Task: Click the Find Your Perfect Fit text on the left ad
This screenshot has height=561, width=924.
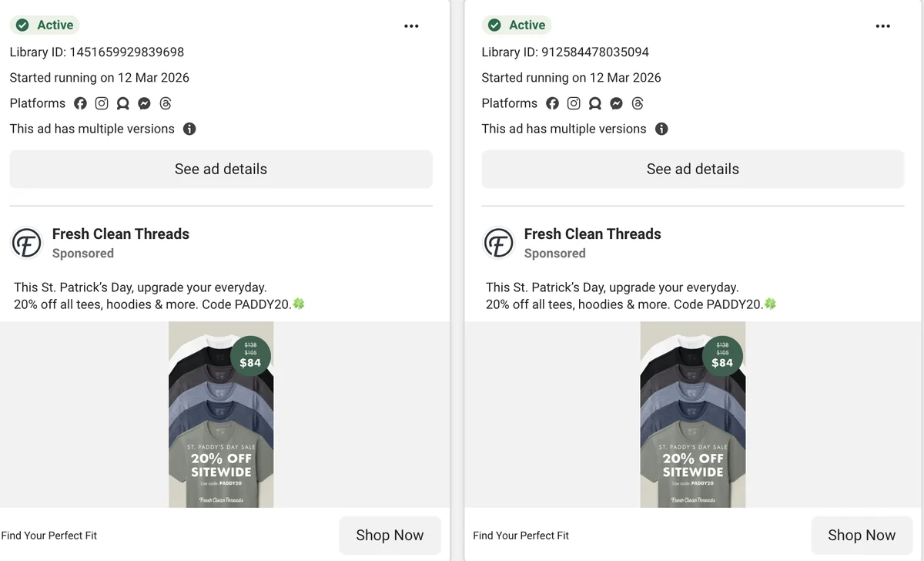Action: pos(49,535)
